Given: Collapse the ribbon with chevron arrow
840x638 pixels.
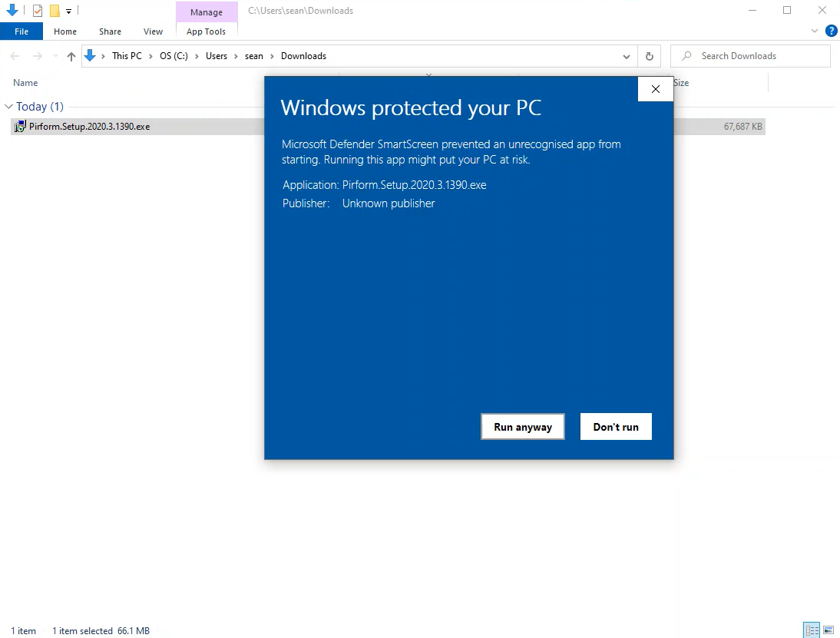Looking at the screenshot, I should (x=815, y=31).
